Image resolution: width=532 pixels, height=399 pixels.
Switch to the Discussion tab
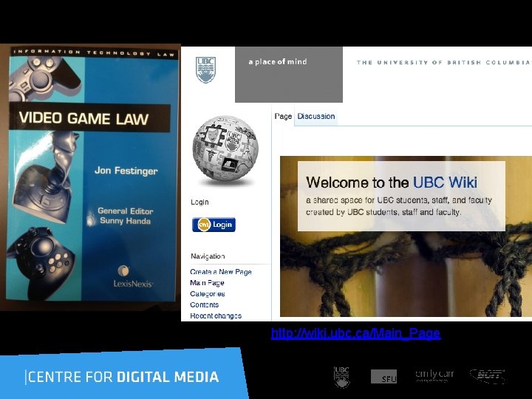click(x=316, y=117)
